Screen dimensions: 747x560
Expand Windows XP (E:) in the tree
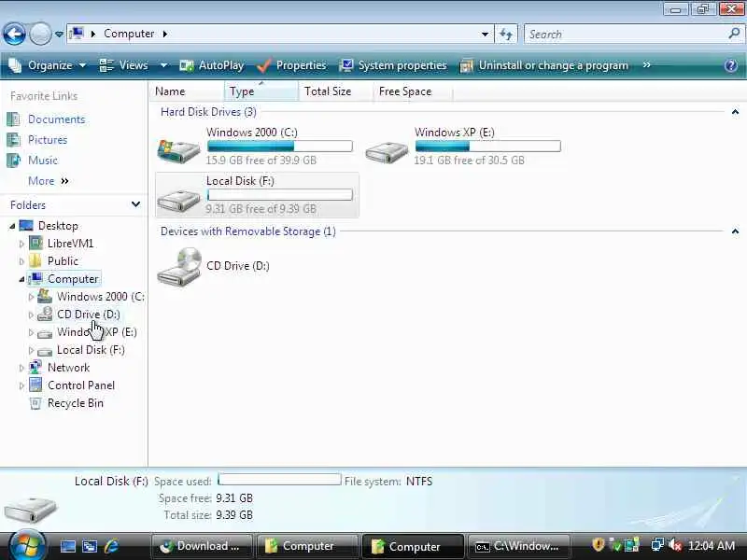[31, 332]
